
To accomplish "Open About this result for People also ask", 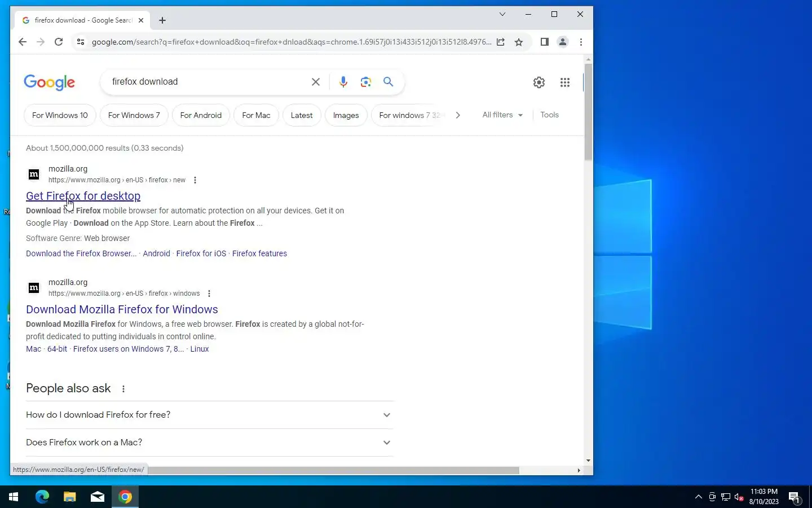I will coord(123,389).
